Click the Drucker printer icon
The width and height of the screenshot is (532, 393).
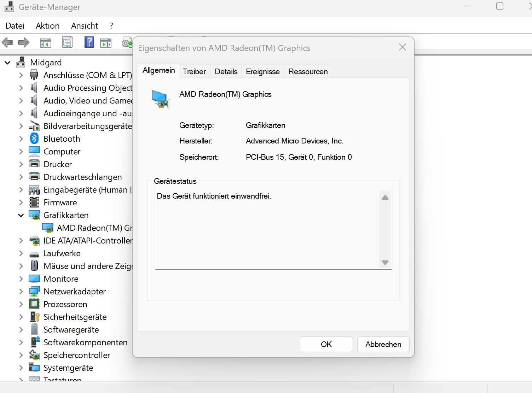tap(34, 164)
